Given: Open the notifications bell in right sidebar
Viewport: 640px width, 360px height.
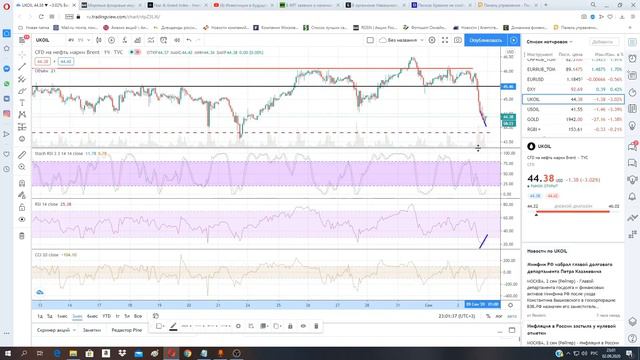Looking at the screenshot, I should tap(632, 197).
